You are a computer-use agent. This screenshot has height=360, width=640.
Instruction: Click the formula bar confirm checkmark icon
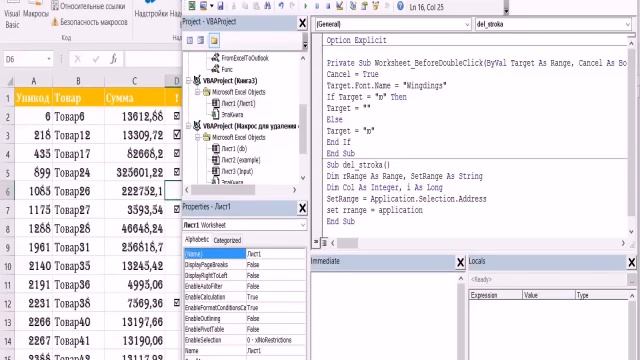click(96, 59)
